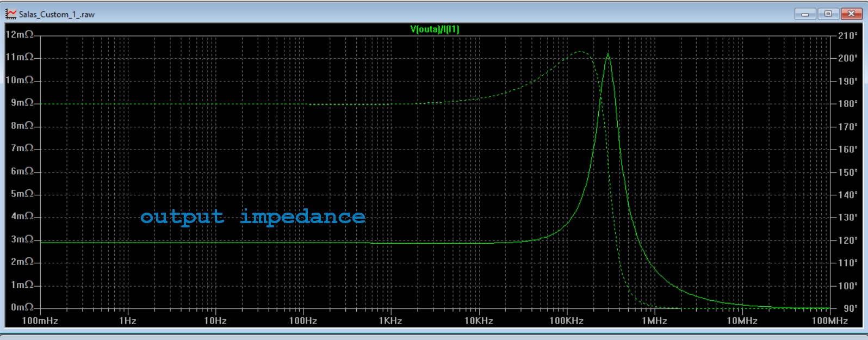Click the 1MHz frequency axis label
Viewport: 868px width, 340px height.
(654, 320)
